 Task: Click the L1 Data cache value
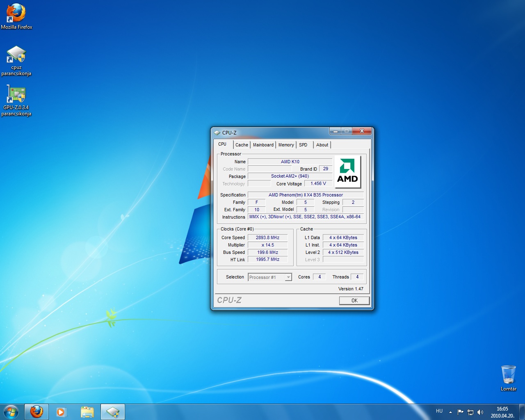point(343,237)
